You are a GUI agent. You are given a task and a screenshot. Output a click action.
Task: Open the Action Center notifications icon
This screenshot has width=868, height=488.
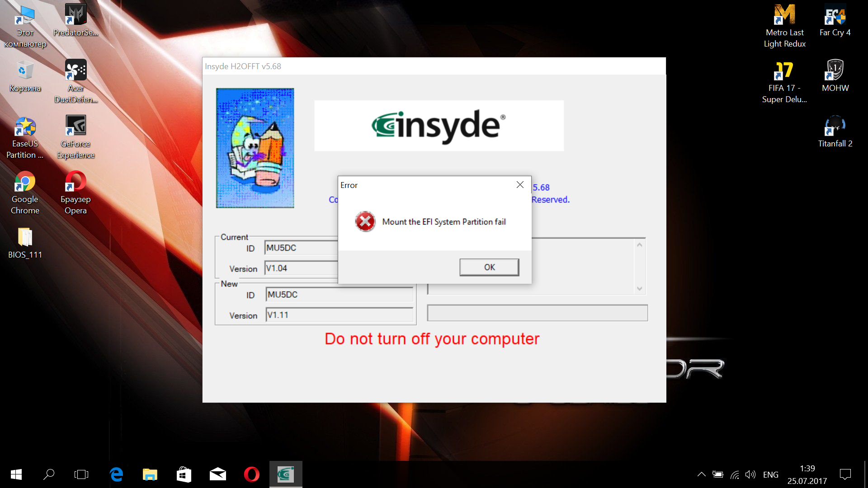coord(845,474)
